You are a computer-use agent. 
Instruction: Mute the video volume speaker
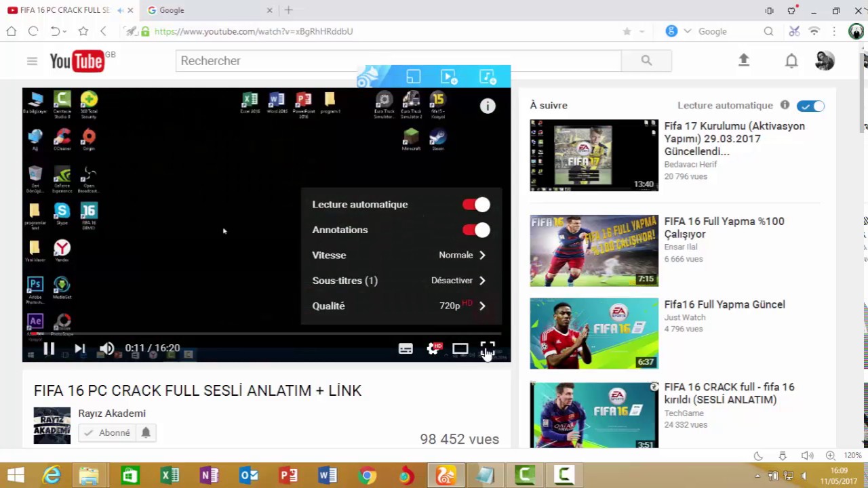tap(106, 348)
